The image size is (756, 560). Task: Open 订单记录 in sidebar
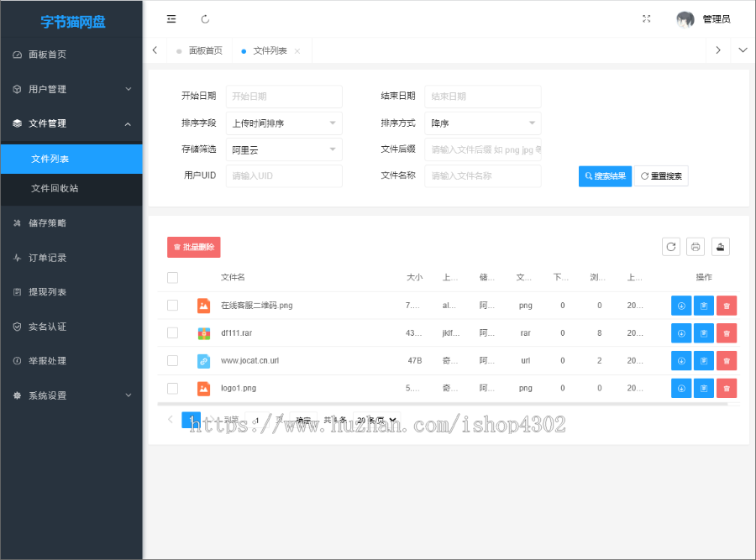click(x=71, y=258)
